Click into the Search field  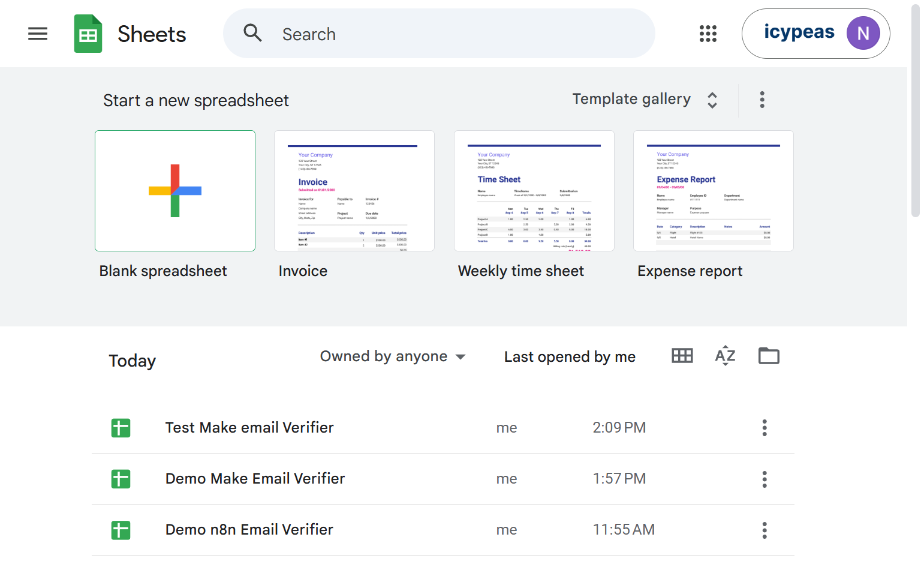[x=439, y=34]
